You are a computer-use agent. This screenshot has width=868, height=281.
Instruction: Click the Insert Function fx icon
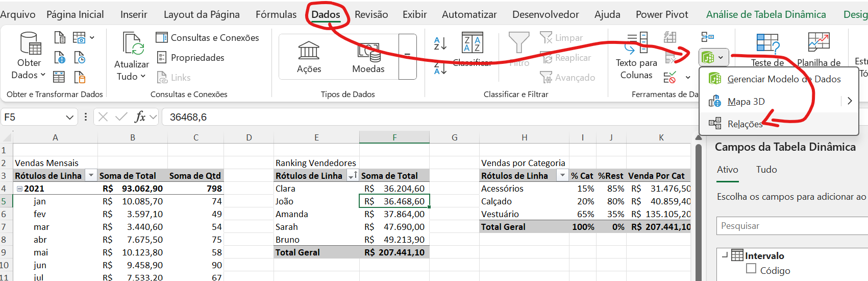[140, 117]
